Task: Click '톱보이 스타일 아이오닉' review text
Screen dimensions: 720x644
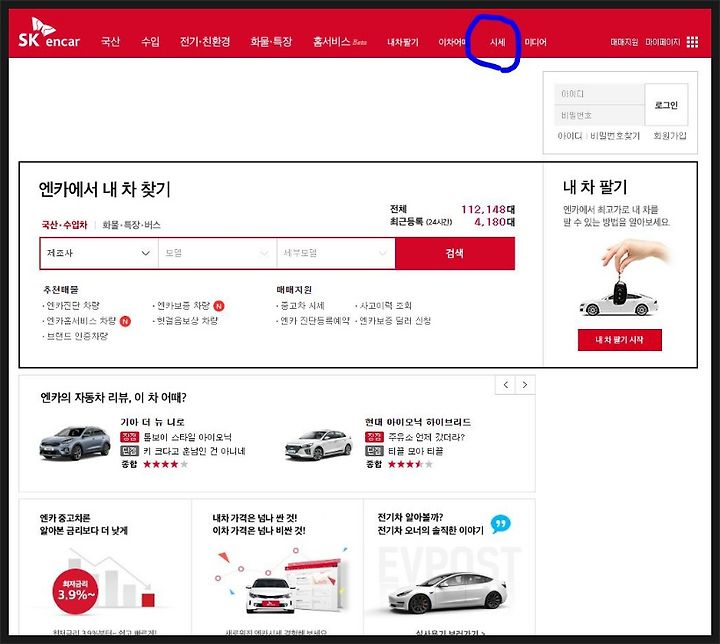Action: coord(187,437)
